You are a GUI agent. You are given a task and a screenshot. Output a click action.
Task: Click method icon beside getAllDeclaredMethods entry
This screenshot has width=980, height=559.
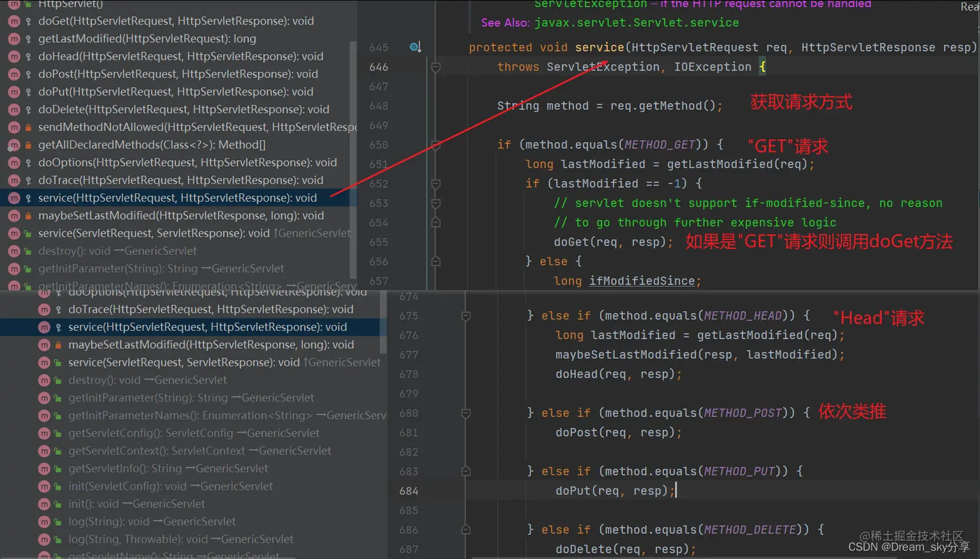pyautogui.click(x=14, y=145)
